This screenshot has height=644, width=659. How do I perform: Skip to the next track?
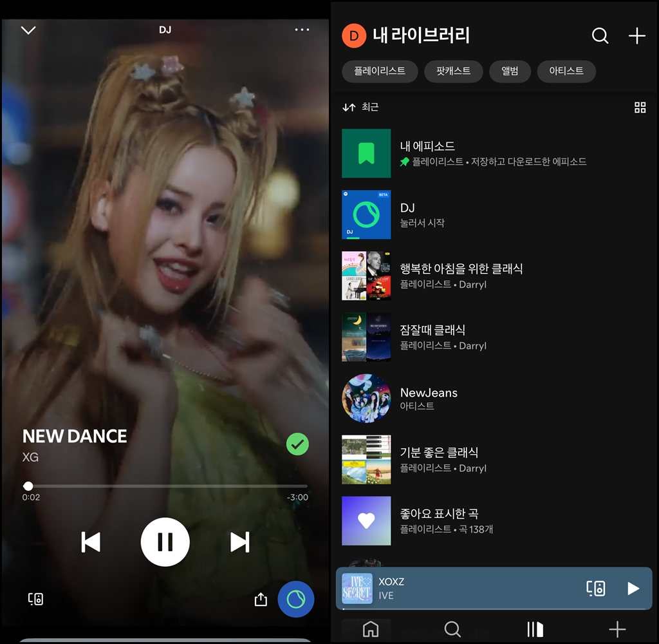[240, 542]
